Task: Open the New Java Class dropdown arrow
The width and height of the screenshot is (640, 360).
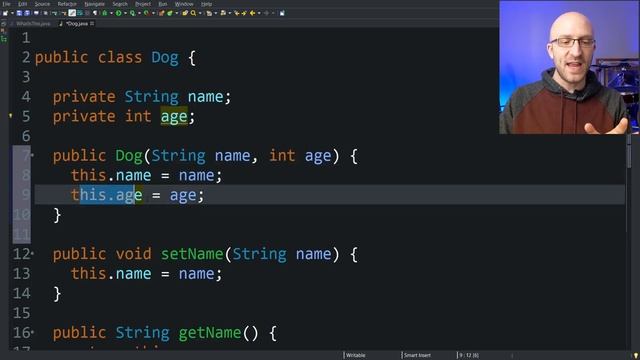Action: pyautogui.click(x=177, y=13)
